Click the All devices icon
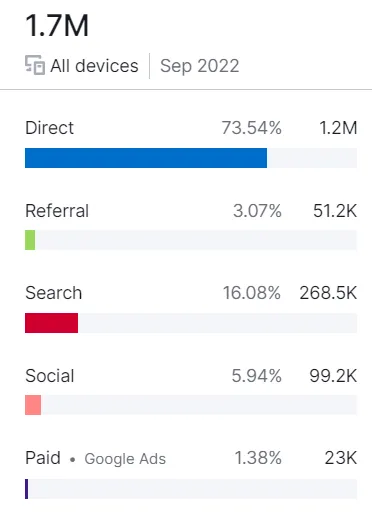Viewport: 372px width, 514px height. pyautogui.click(x=35, y=65)
